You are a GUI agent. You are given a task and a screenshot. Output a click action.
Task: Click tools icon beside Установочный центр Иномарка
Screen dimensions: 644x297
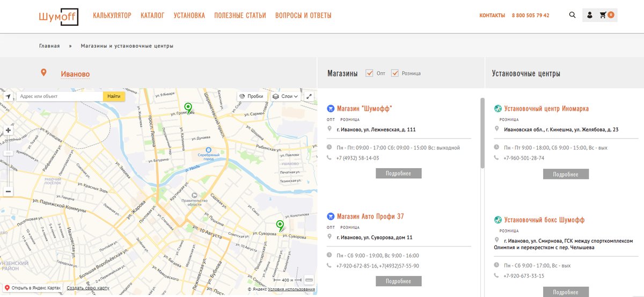pos(497,108)
